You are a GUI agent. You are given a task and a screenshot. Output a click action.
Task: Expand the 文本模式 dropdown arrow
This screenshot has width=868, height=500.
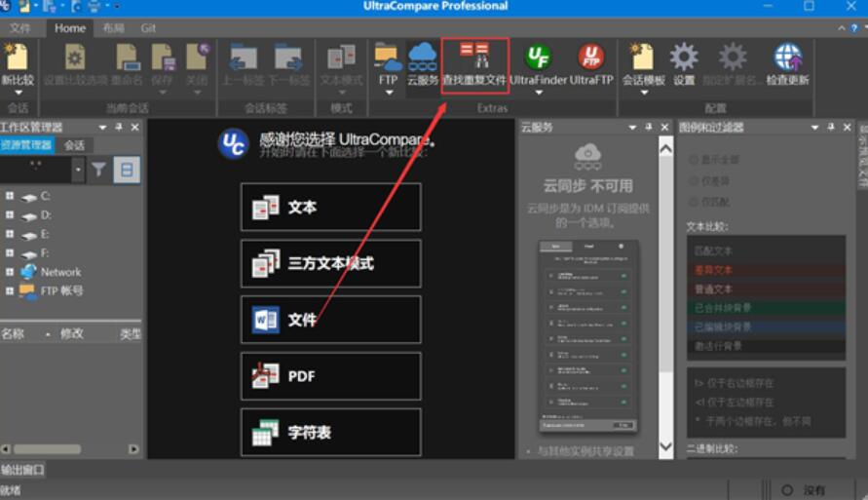point(342,93)
